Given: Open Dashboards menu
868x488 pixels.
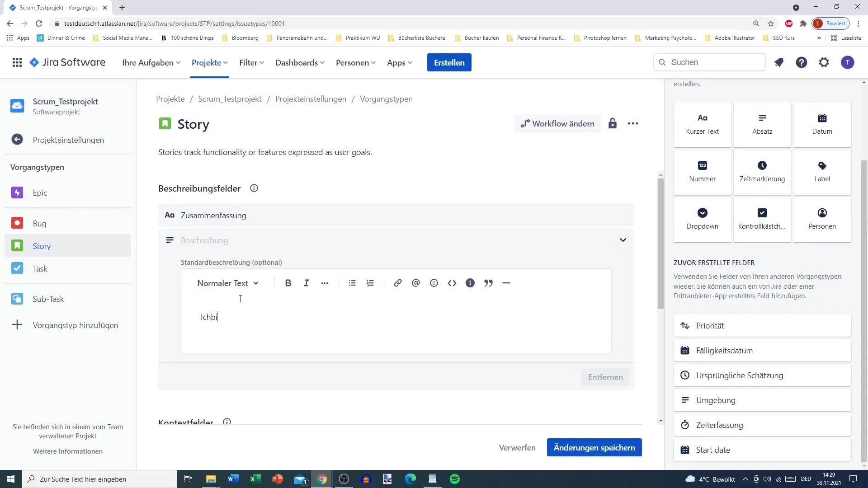Looking at the screenshot, I should tap(300, 62).
